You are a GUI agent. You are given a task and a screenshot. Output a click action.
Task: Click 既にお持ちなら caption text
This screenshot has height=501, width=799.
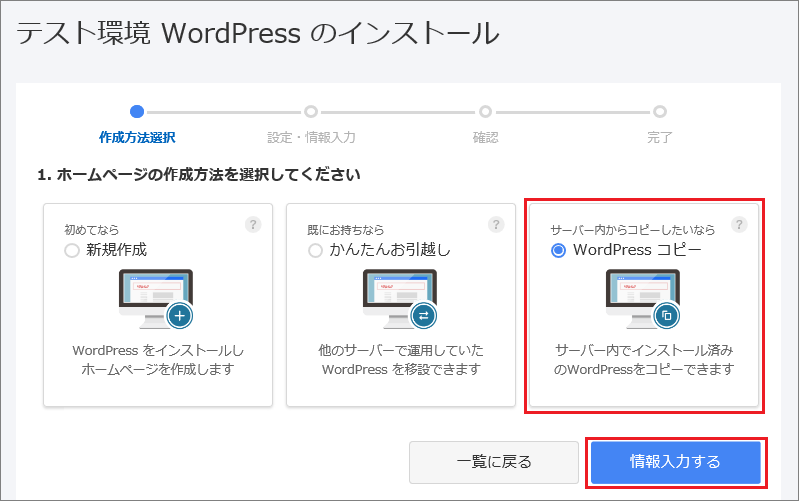point(345,230)
